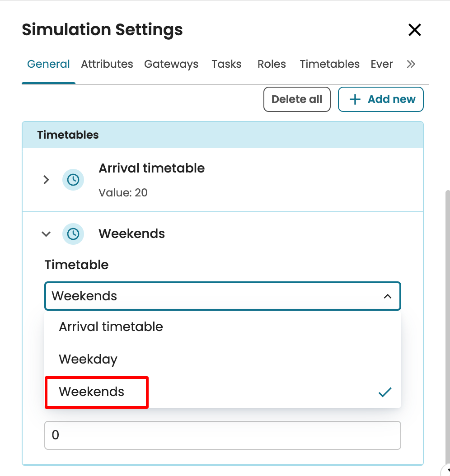The height and width of the screenshot is (476, 450).
Task: Select Arrival timetable from the dropdown list
Action: pos(111,327)
